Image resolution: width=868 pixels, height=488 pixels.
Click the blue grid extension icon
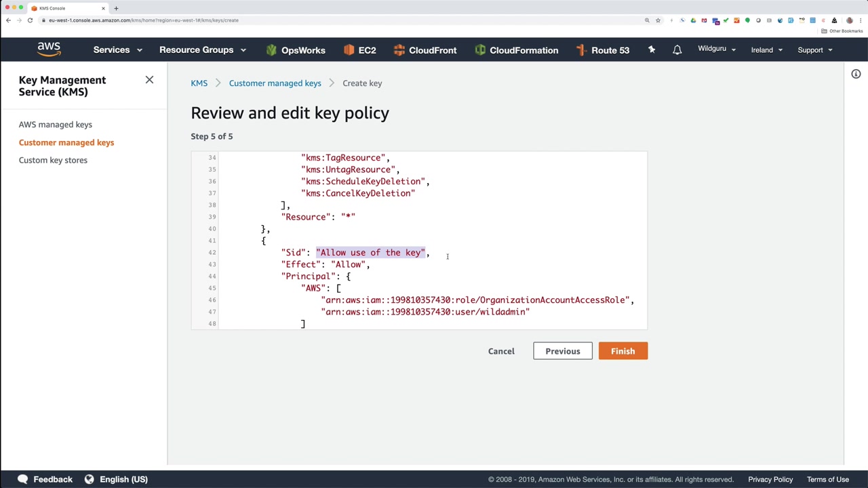812,20
